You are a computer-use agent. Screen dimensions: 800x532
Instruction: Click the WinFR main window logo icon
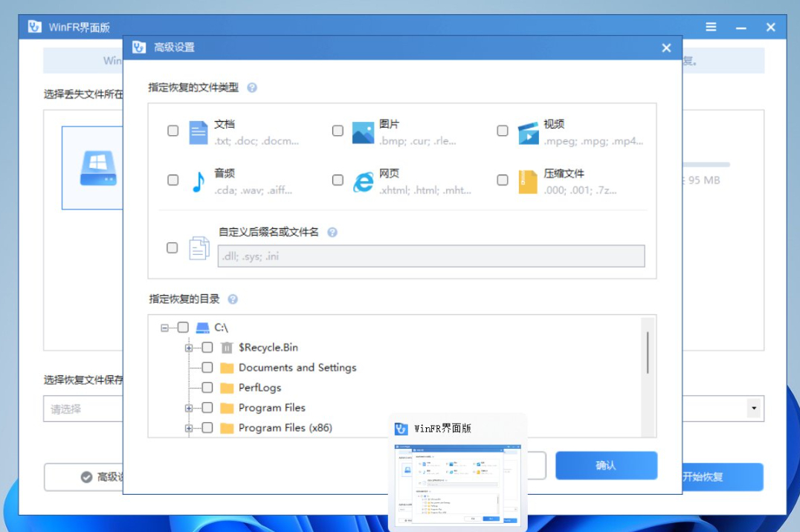pyautogui.click(x=35, y=27)
